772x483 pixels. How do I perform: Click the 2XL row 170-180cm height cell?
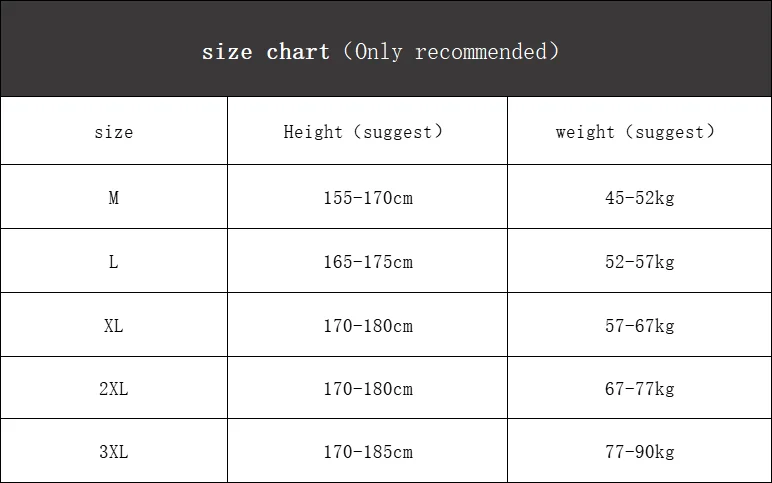pyautogui.click(x=367, y=389)
